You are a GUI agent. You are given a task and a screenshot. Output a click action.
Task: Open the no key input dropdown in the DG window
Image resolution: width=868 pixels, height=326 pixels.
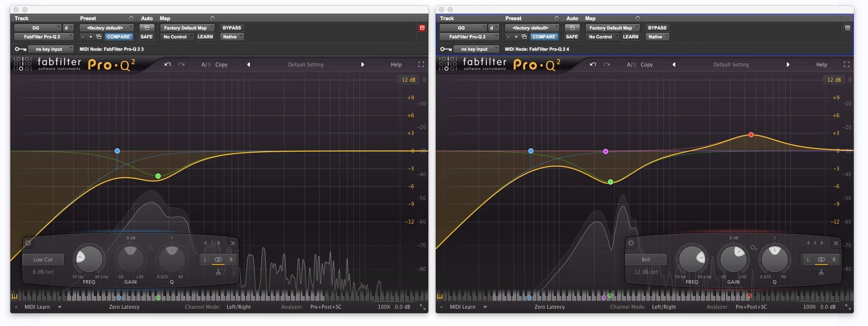tap(51, 49)
